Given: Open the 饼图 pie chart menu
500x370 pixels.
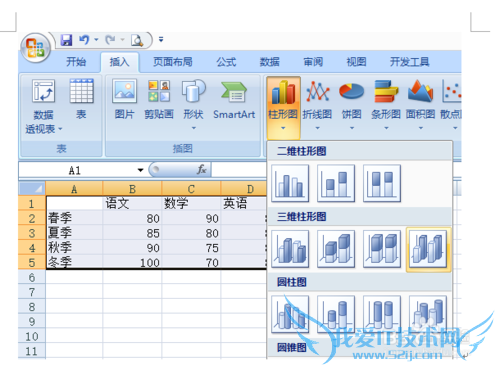Looking at the screenshot, I should coord(352,105).
